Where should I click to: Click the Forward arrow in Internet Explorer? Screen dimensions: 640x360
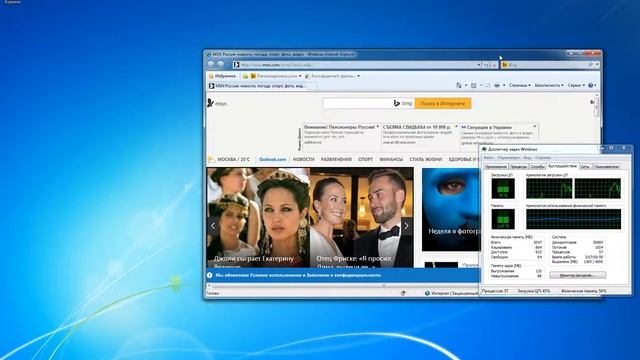pyautogui.click(x=220, y=64)
